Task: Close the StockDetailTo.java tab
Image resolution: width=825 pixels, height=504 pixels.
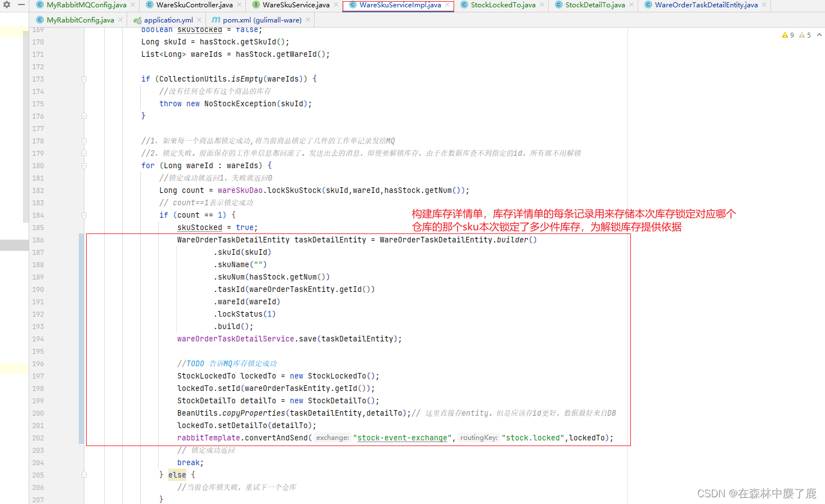Action: 631,5
